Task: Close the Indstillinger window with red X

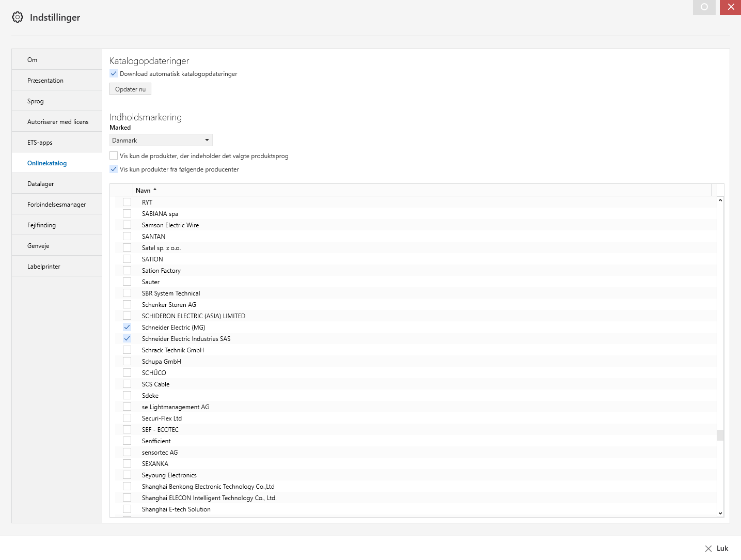Action: pos(731,7)
